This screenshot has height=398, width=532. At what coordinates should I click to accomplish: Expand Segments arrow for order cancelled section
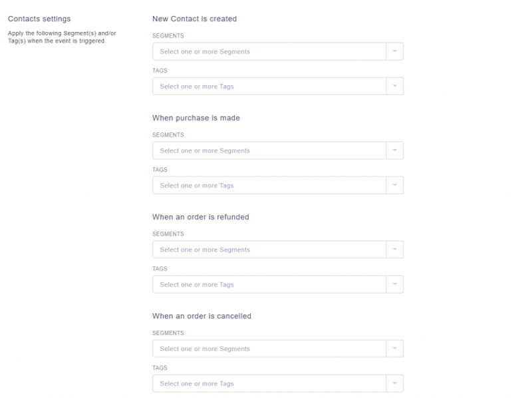[394, 349]
